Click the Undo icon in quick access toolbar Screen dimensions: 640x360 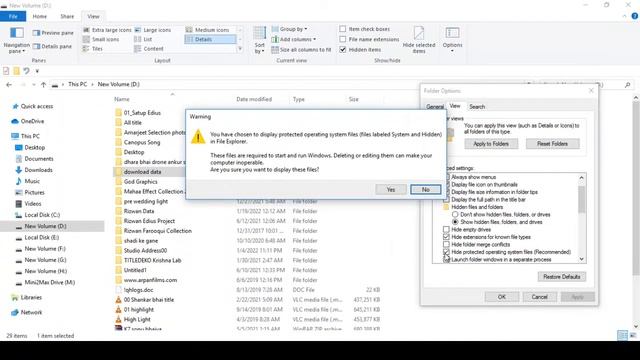pos(26,71)
